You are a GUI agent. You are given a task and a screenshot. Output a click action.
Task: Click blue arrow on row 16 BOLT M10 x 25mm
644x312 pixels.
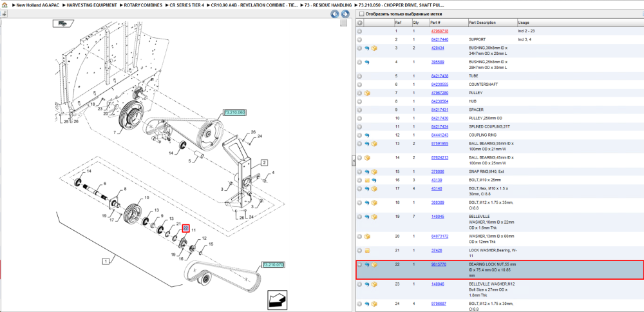click(374, 180)
